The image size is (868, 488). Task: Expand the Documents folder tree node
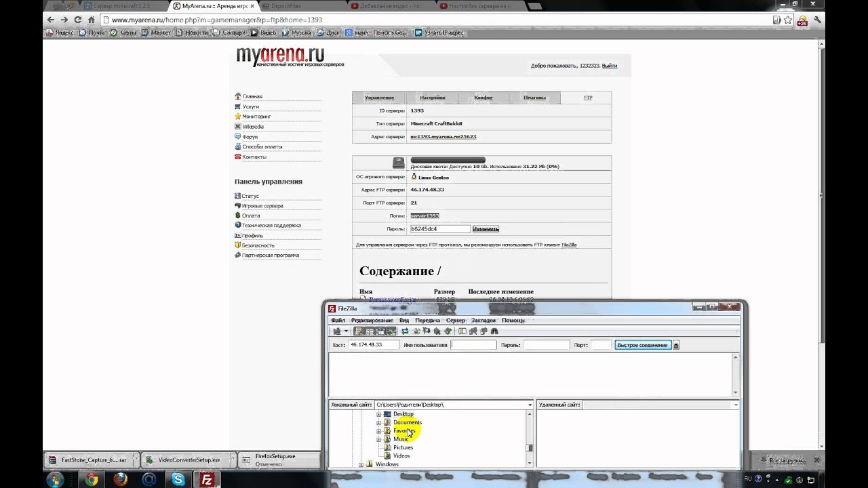[x=378, y=422]
